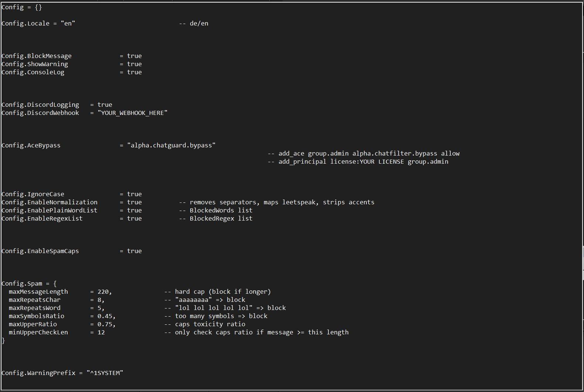This screenshot has height=392, width=584.
Task: Click the true value of Config.BlockMessage
Action: [134, 56]
